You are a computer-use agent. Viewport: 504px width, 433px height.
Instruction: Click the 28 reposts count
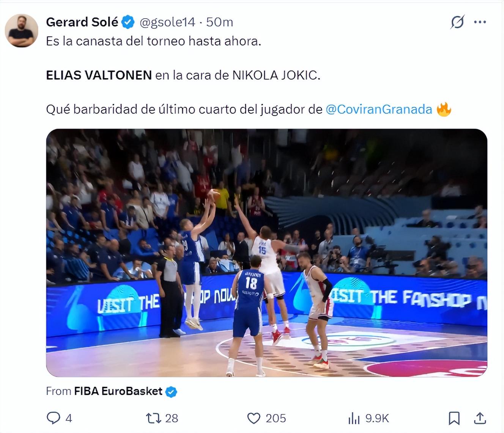(x=172, y=418)
